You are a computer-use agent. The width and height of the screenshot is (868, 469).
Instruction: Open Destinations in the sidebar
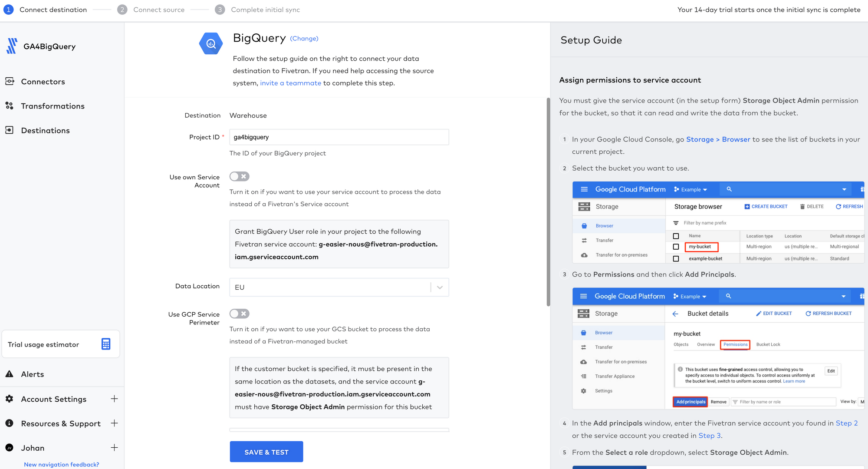[45, 130]
